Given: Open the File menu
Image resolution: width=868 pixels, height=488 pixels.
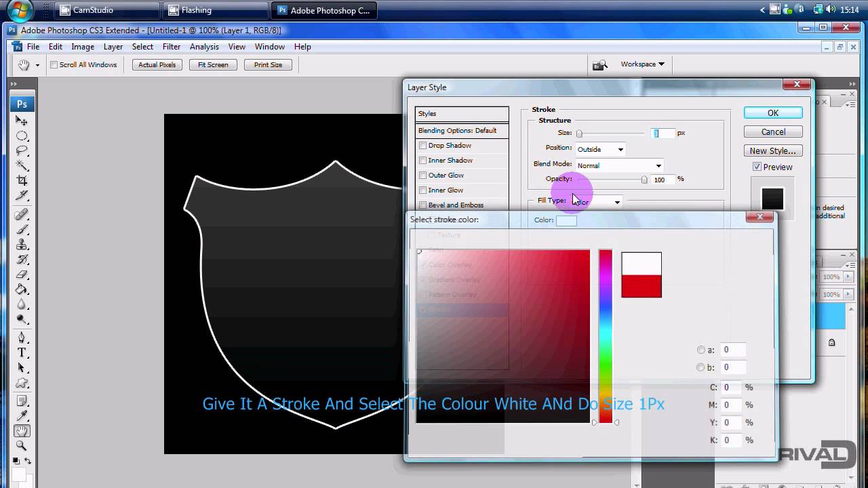Looking at the screenshot, I should 33,47.
